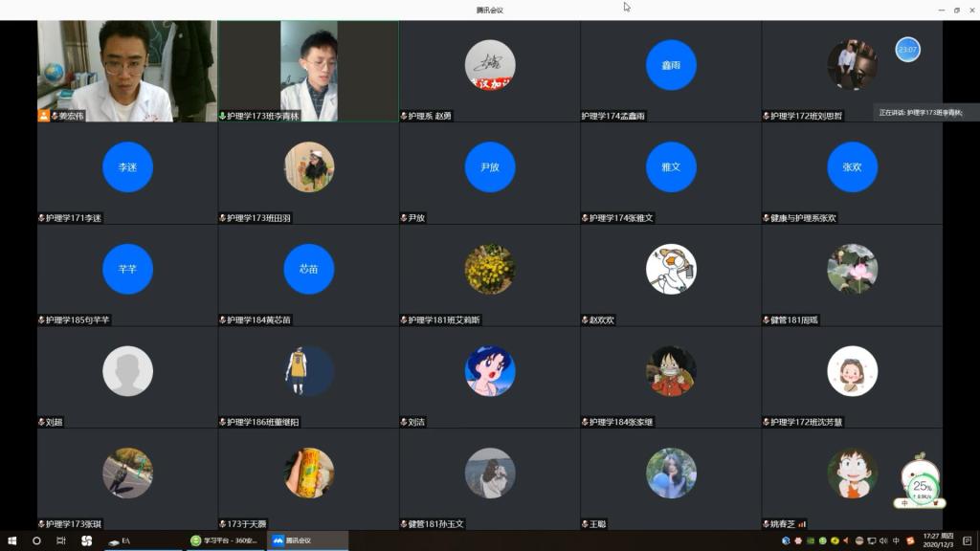Click the 雅文 participant avatar
This screenshot has height=551, width=980.
(x=671, y=166)
